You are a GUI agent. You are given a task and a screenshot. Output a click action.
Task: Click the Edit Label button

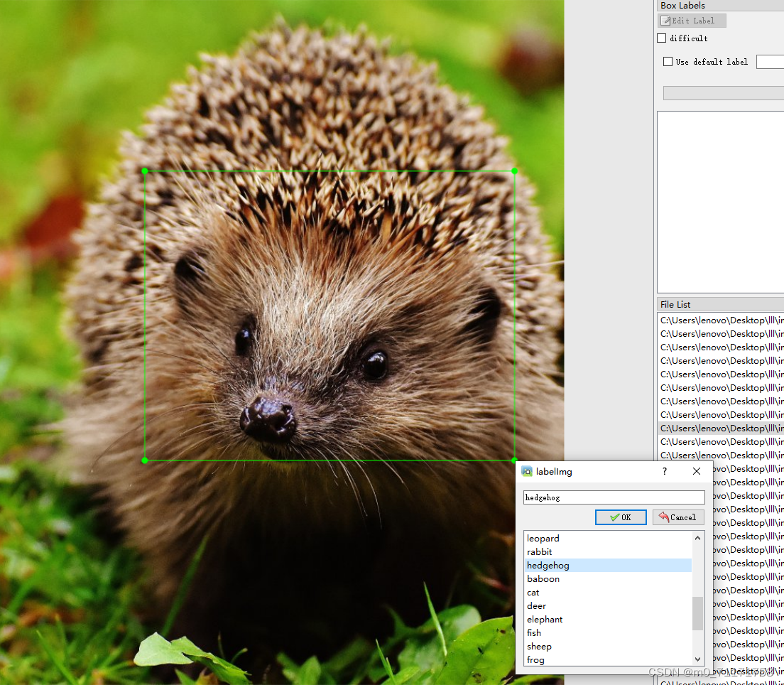pos(692,21)
